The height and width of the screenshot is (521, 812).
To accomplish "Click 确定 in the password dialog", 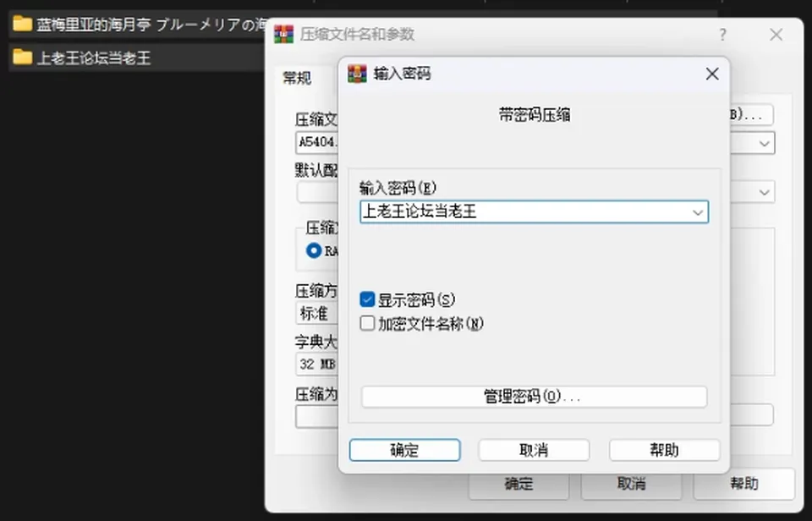I will point(404,450).
